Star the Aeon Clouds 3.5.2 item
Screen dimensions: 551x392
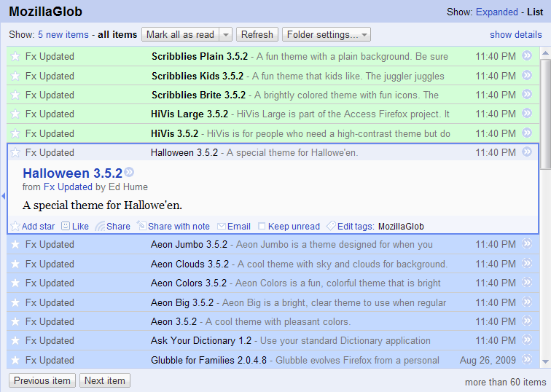(15, 264)
